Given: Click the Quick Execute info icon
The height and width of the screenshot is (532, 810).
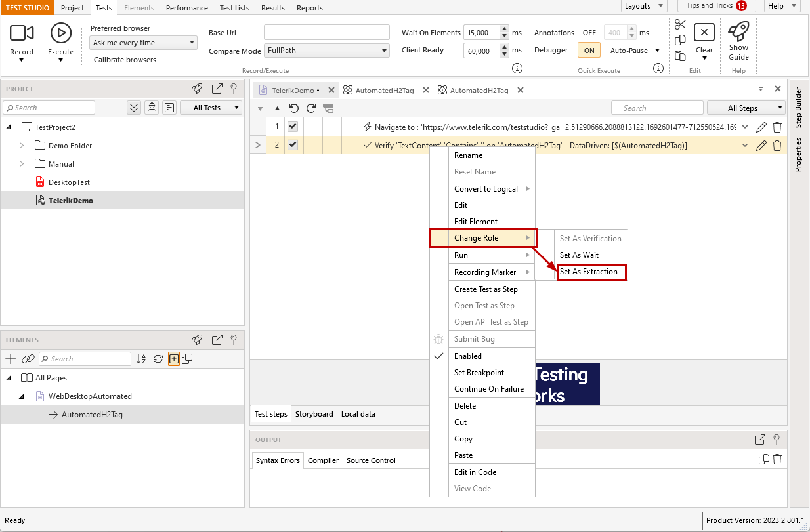Looking at the screenshot, I should [x=658, y=68].
